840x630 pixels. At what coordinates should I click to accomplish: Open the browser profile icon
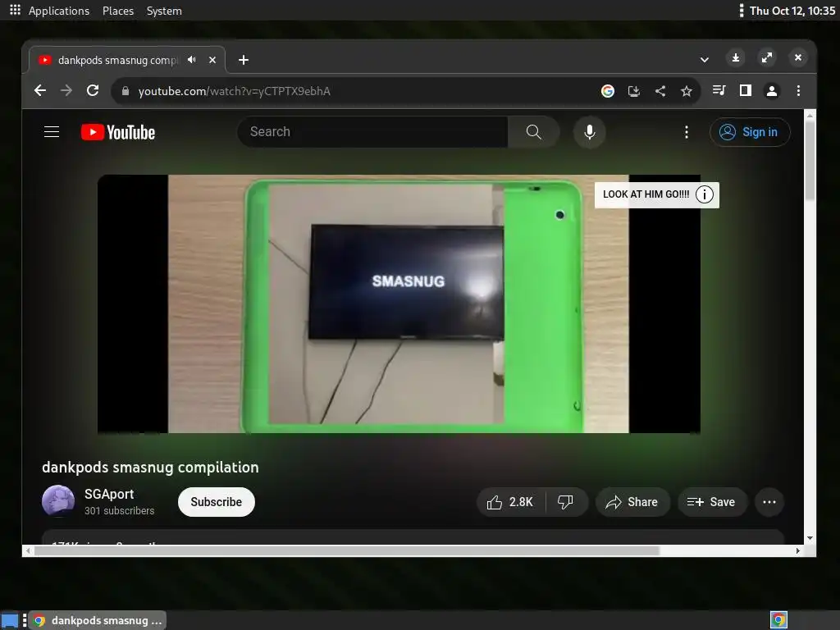tap(772, 90)
